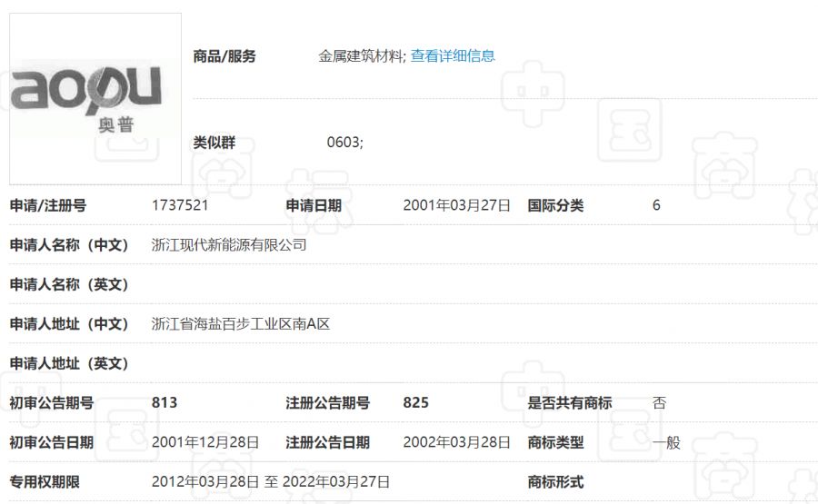Select the goods text 金属建筑材料
Viewport: 818px width, 504px height.
361,55
